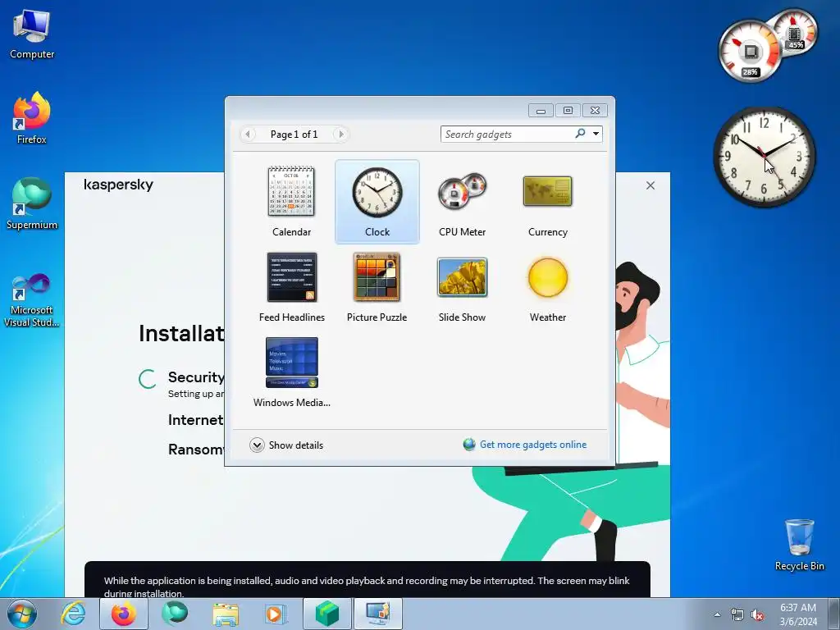Maximize the gadget gallery window

click(x=568, y=111)
